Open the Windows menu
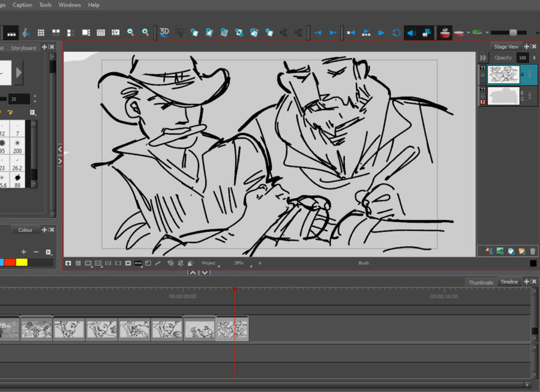 tap(70, 5)
